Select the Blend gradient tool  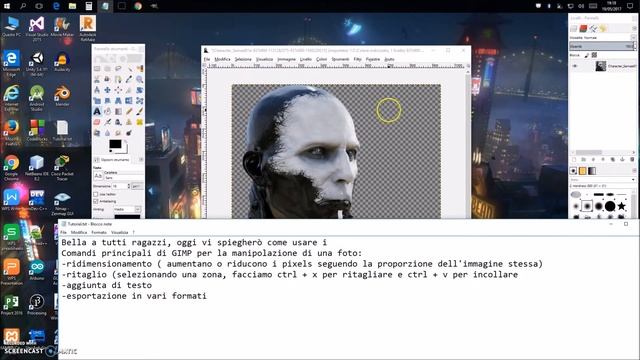coord(118,111)
